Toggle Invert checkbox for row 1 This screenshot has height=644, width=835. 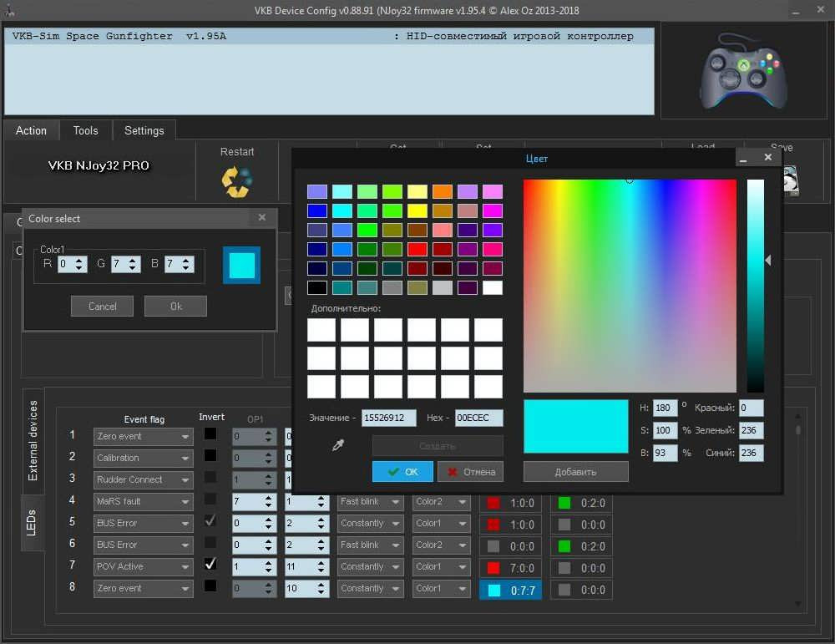[x=210, y=434]
